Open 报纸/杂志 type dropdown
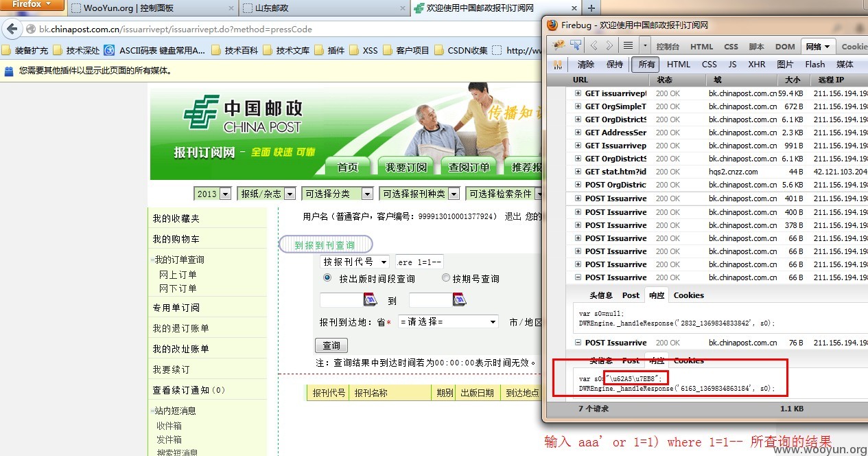The width and height of the screenshot is (868, 456). pyautogui.click(x=266, y=194)
